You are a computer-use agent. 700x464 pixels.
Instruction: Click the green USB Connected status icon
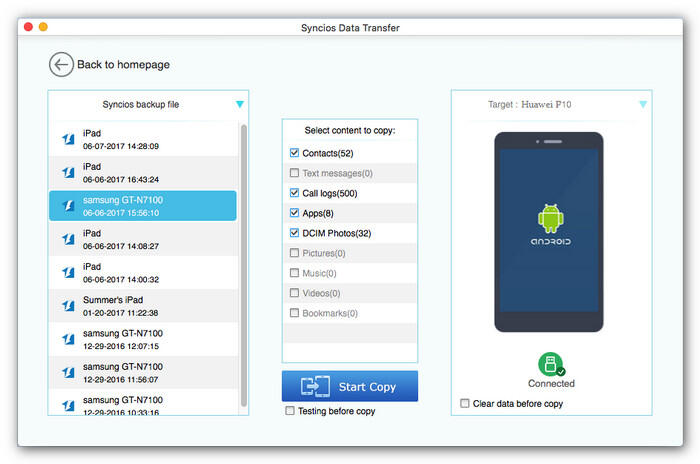pos(551,364)
